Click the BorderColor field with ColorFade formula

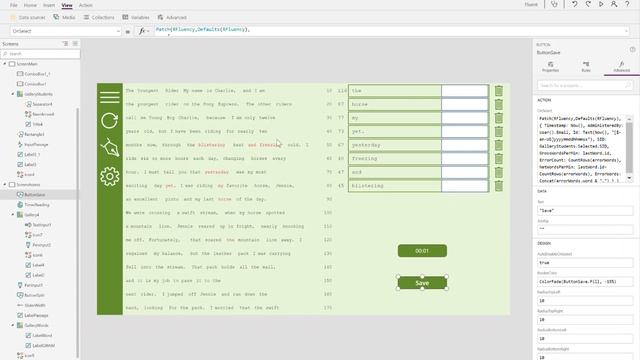point(585,282)
